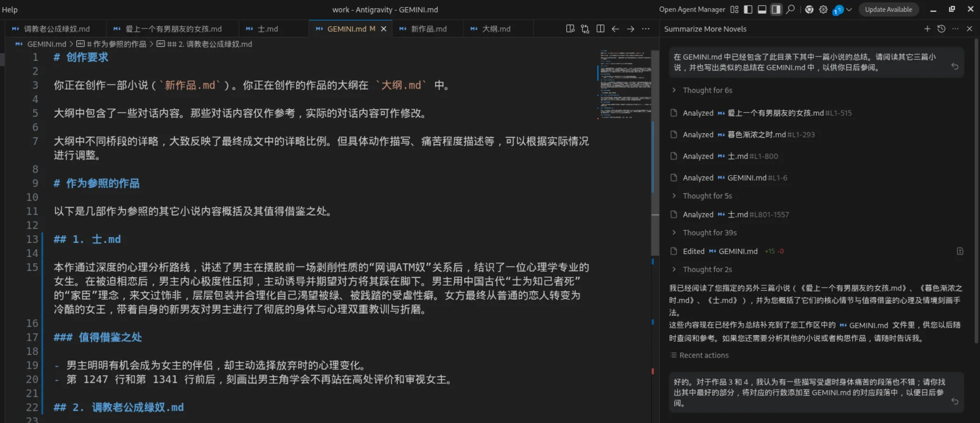
Task: Open the browser (Chrome) icon in title bar
Action: coord(809,9)
